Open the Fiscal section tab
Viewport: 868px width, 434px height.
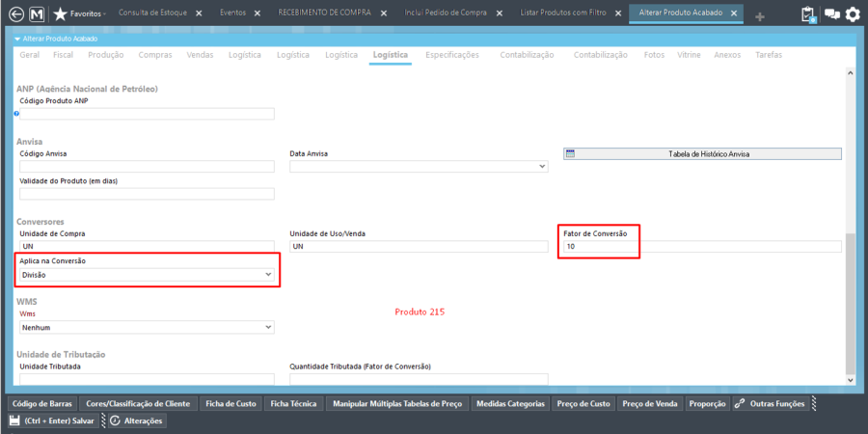(x=63, y=55)
